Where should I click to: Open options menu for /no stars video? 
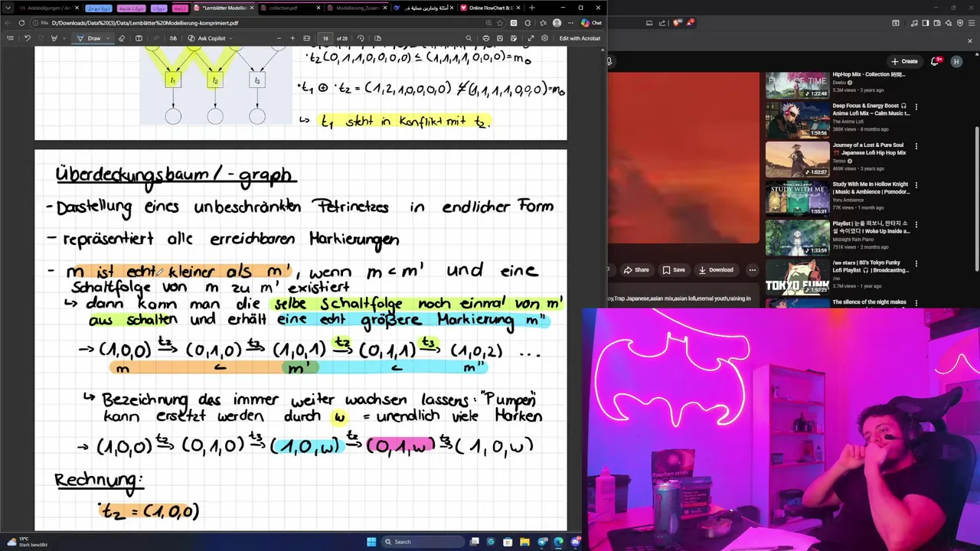pyautogui.click(x=916, y=263)
